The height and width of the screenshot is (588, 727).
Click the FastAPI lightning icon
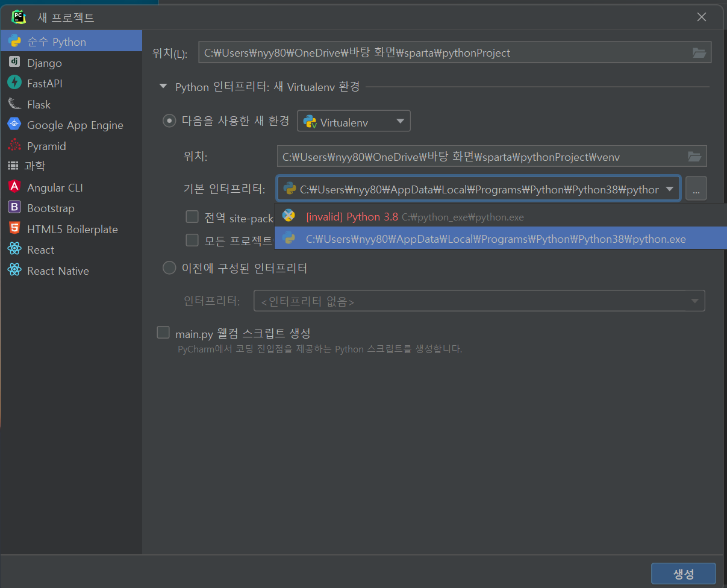pyautogui.click(x=14, y=83)
